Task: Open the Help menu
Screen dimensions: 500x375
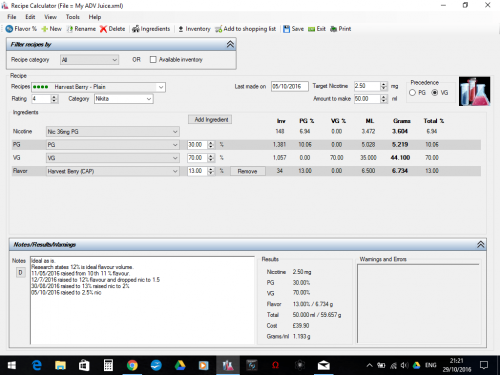Action: coord(95,17)
